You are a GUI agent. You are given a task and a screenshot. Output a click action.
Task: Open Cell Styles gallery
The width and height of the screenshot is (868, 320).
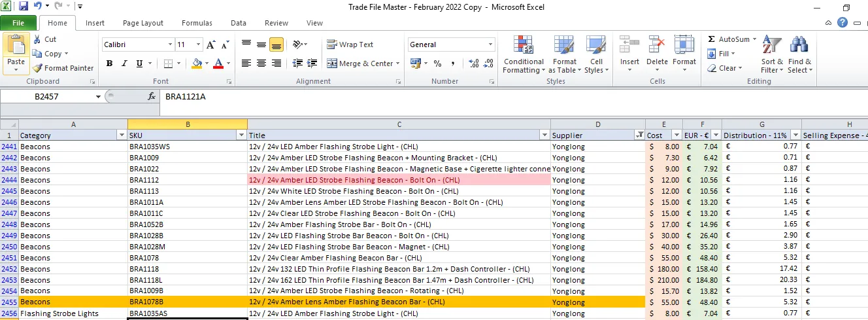pyautogui.click(x=595, y=54)
